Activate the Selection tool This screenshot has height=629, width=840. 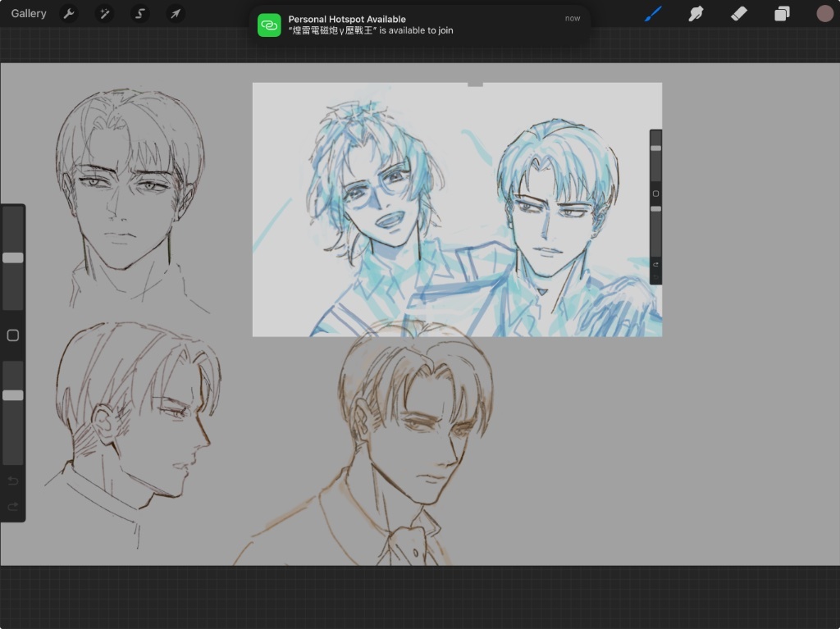(139, 13)
